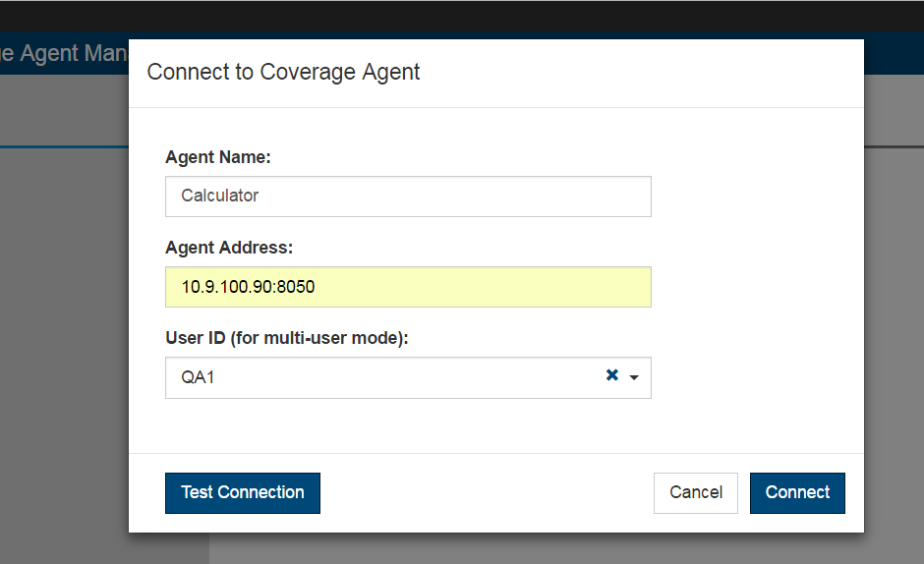
Task: Click the User ID multi-user mode label
Action: (x=287, y=338)
